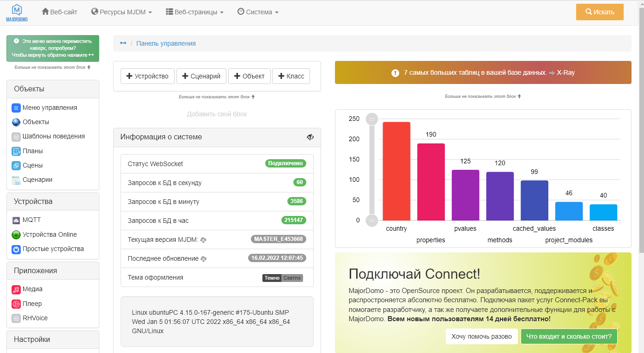Go to Веб-сайт in the navbar
644x353 pixels.
pyautogui.click(x=60, y=12)
